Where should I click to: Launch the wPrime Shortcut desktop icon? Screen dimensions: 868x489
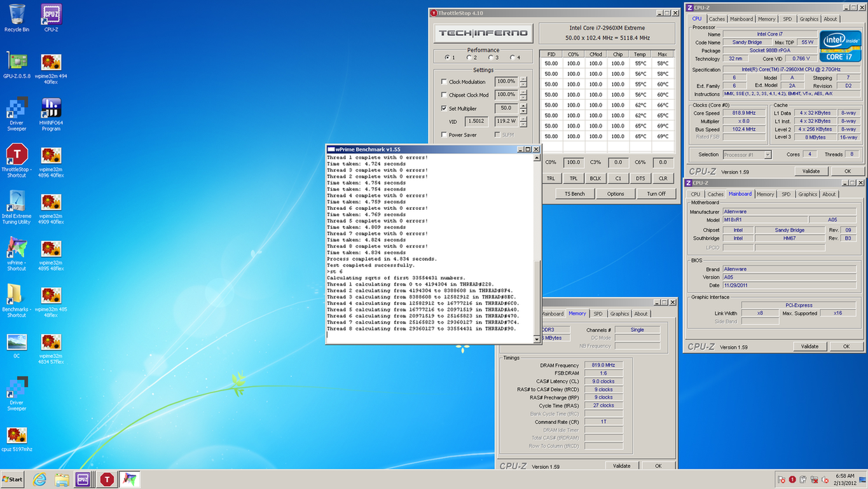point(17,254)
